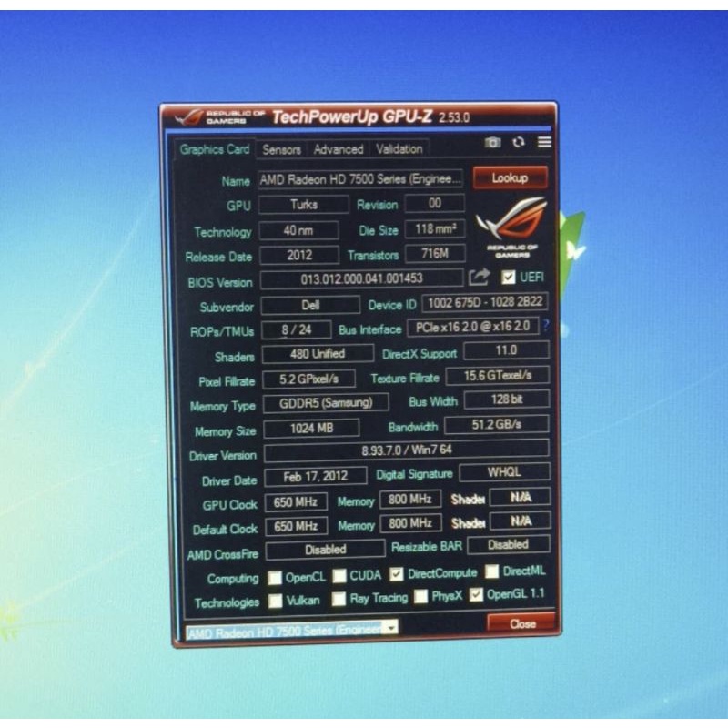728x728 pixels.
Task: Toggle the OpenGL 1.1 checkbox
Action: point(476,595)
